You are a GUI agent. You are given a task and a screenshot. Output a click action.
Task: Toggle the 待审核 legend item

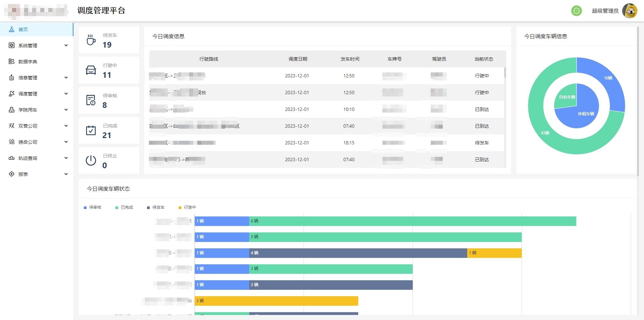click(93, 207)
